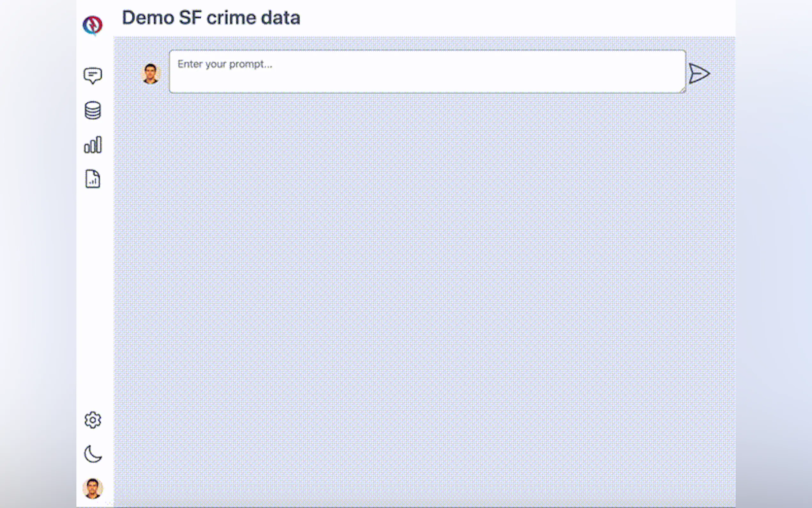Submit the prompt using the send arrow
The image size is (812, 508).
(699, 74)
